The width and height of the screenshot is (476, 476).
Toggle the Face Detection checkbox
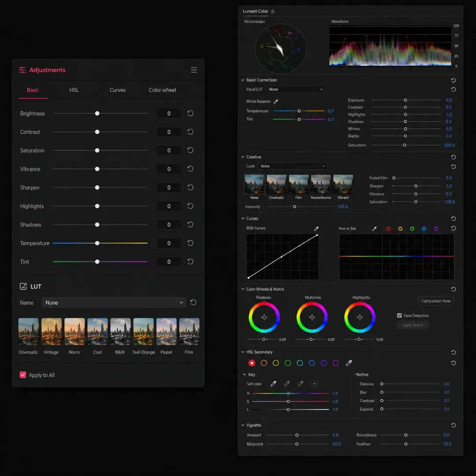point(399,316)
